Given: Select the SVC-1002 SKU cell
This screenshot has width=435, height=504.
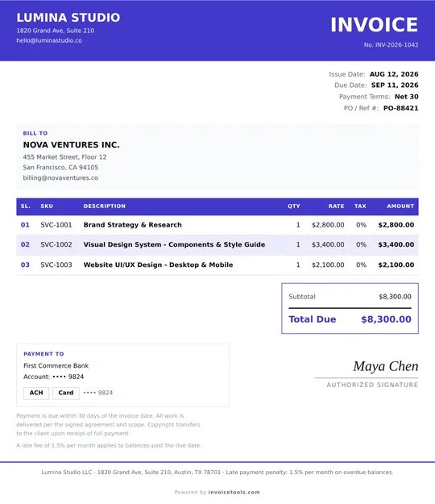Looking at the screenshot, I should click(x=56, y=244).
